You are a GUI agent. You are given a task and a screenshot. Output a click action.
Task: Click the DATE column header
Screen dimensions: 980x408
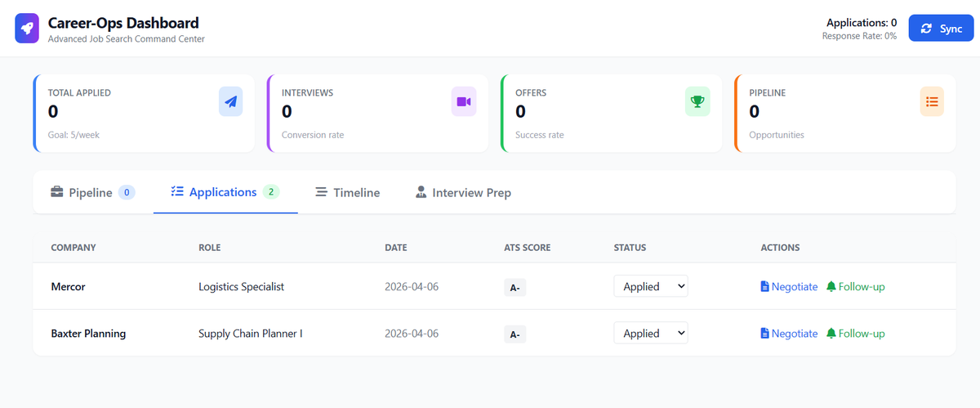coord(396,248)
